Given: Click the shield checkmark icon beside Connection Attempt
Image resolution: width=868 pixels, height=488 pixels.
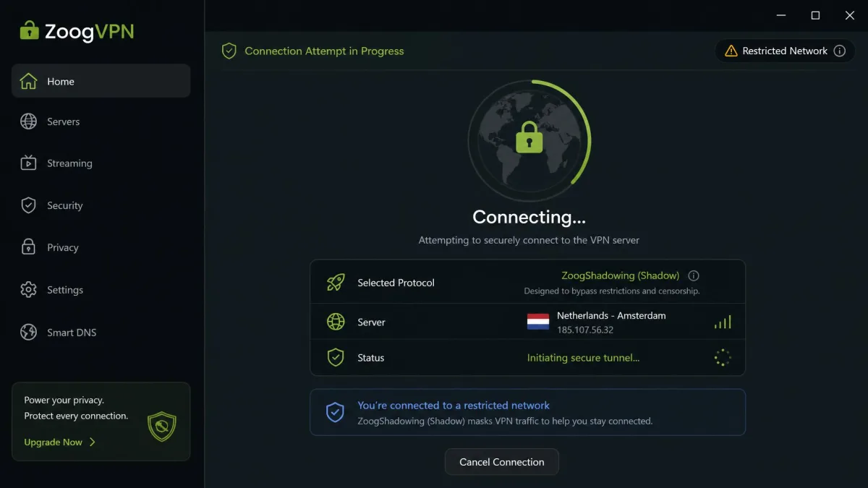Looking at the screenshot, I should tap(229, 51).
